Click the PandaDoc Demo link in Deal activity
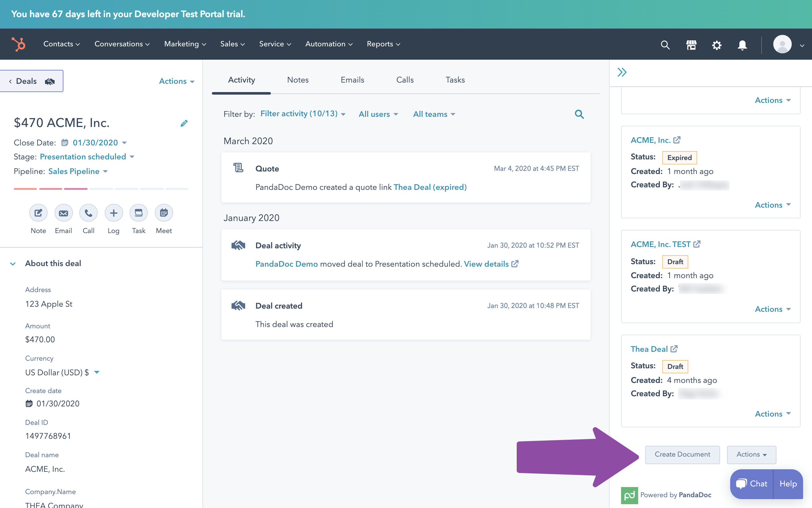Viewport: 812px width, 508px height. pos(286,264)
